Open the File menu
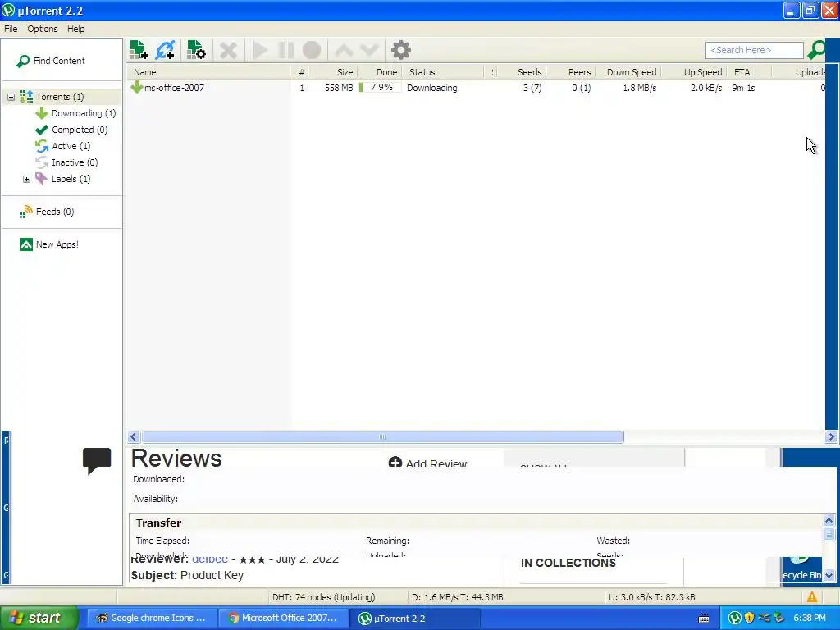The width and height of the screenshot is (840, 630). click(x=11, y=29)
